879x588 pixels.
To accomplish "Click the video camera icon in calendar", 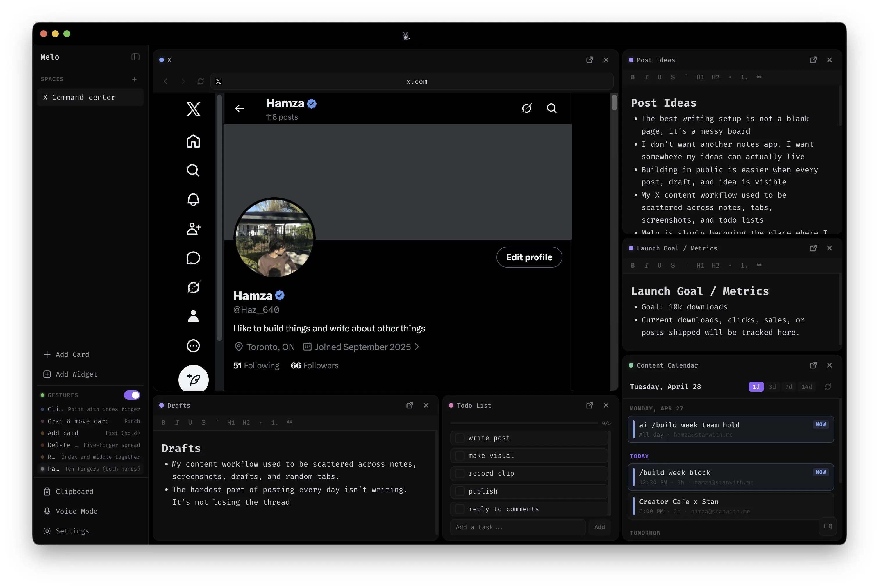I will point(828,526).
